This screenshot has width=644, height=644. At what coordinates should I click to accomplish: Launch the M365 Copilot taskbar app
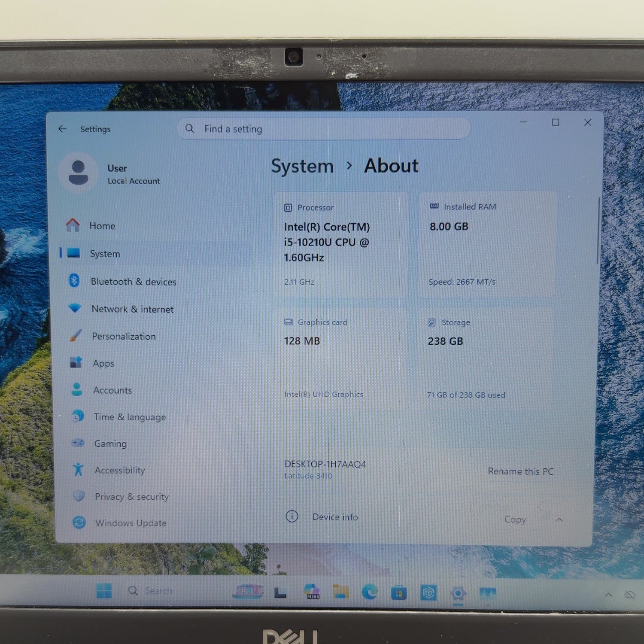click(x=312, y=591)
